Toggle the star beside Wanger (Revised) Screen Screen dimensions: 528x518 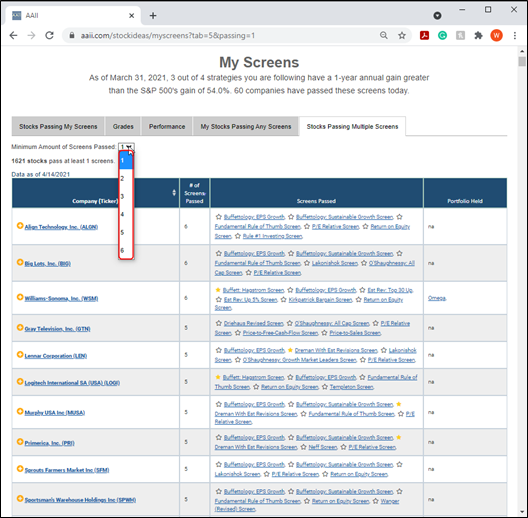pyautogui.click(x=375, y=501)
